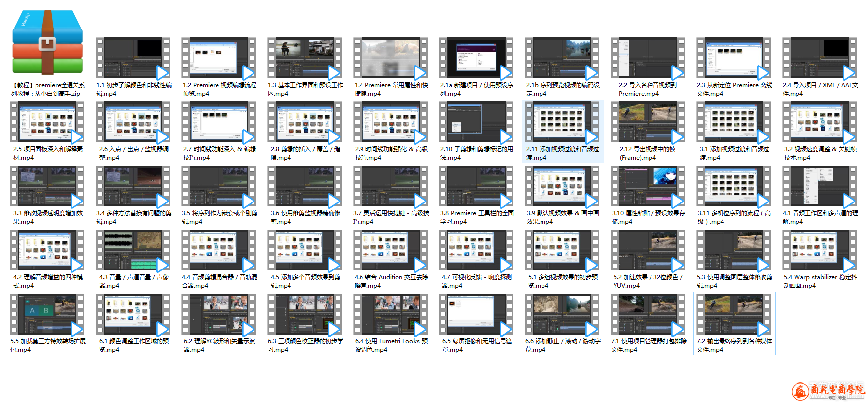Open 3.9 default video effects picture-in-picture
The height and width of the screenshot is (404, 868).
[x=562, y=186]
